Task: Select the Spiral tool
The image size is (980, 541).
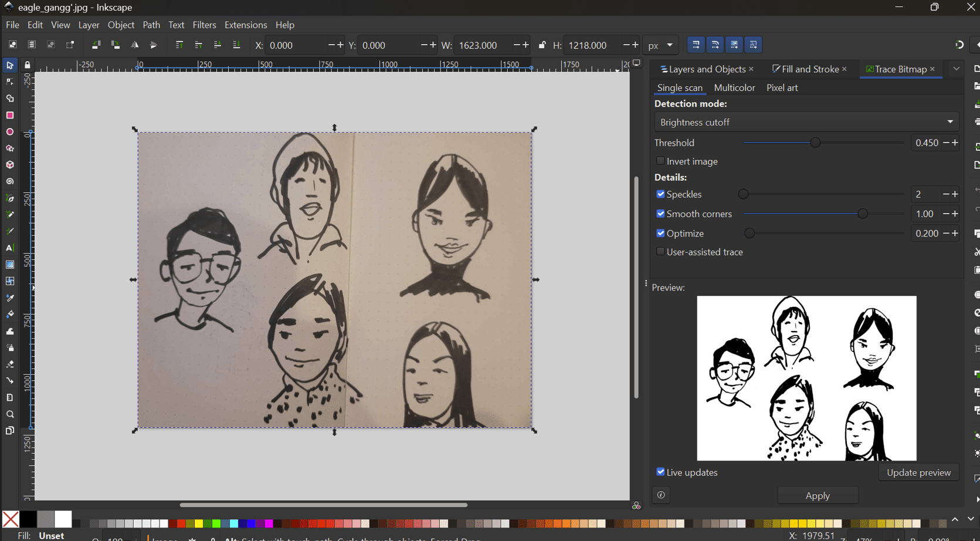Action: 10,182
